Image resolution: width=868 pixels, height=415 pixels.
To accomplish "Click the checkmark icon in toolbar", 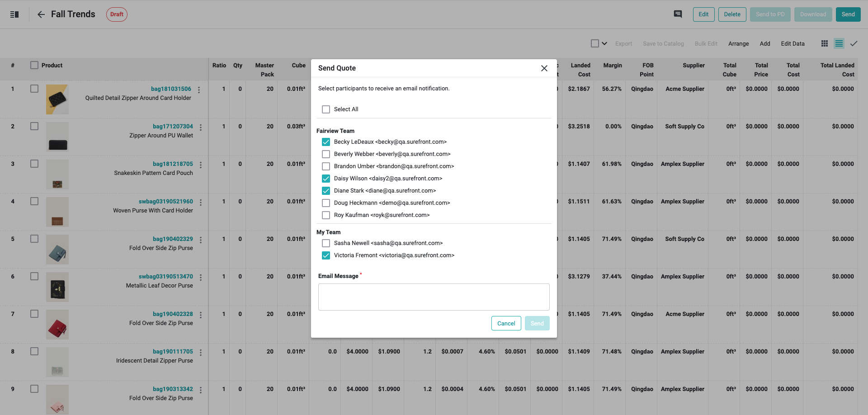I will [854, 43].
